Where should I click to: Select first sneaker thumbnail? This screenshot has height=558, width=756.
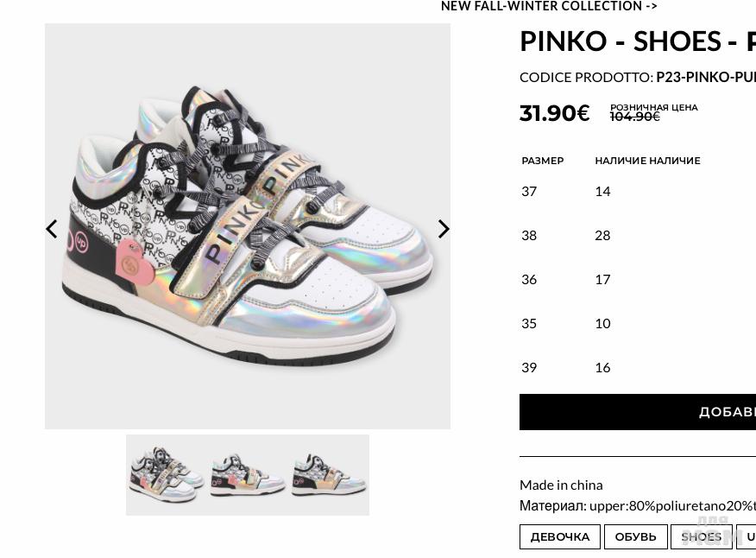coord(167,475)
